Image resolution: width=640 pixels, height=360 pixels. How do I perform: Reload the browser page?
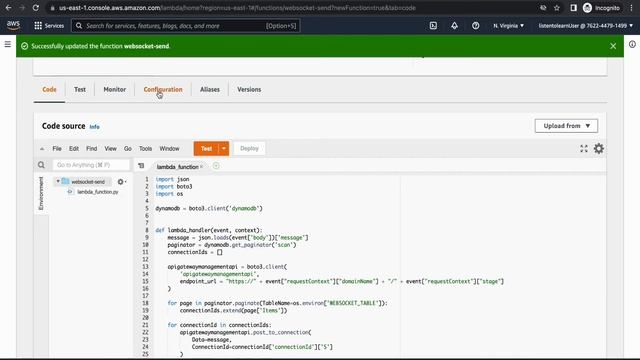tap(36, 8)
